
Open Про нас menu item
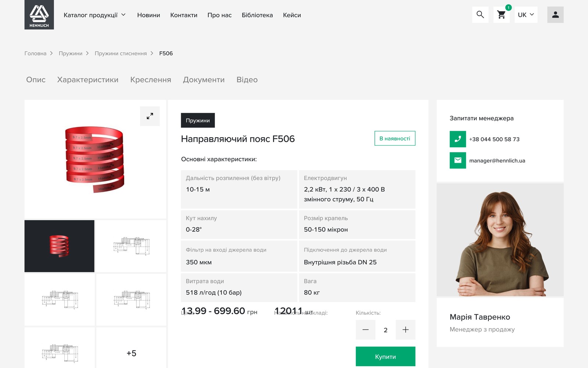(219, 15)
